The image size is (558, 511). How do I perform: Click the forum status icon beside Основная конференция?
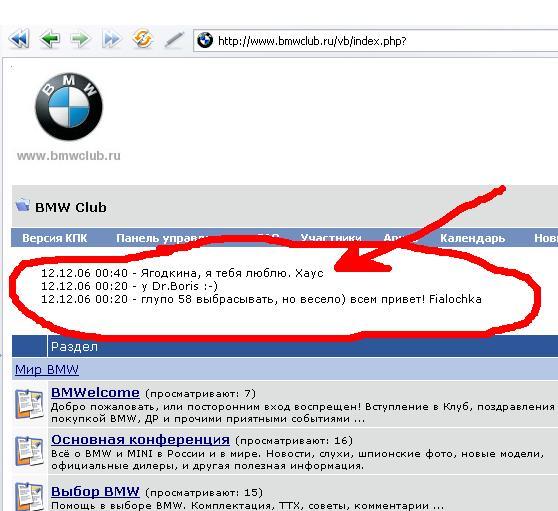(29, 451)
